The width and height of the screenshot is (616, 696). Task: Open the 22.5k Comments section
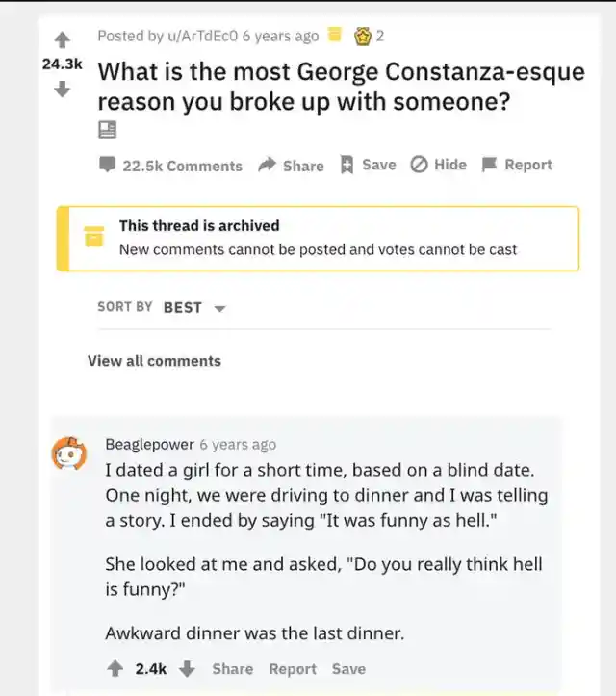click(171, 166)
